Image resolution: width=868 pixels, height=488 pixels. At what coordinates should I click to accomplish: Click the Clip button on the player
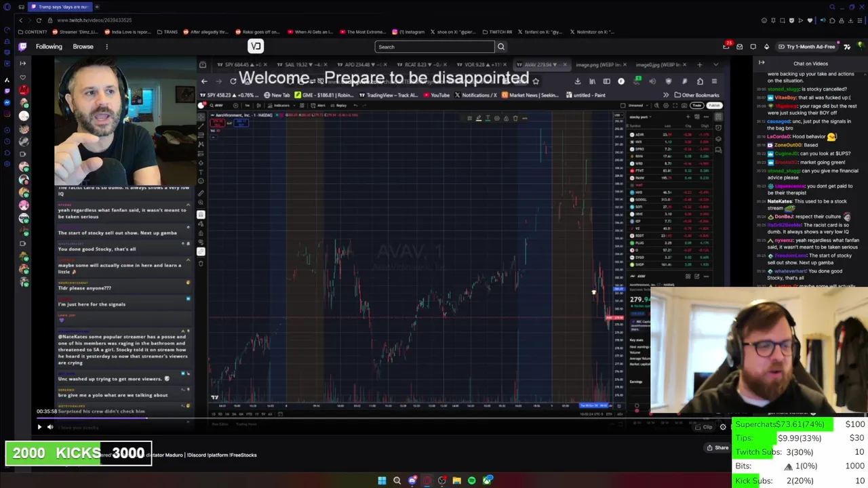pos(705,427)
